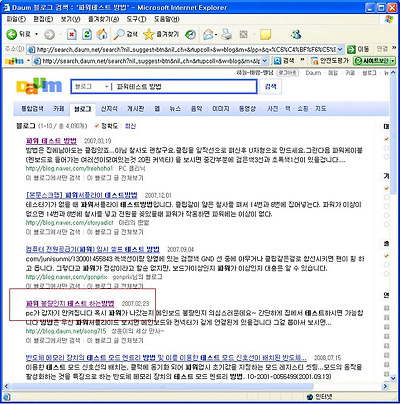Screen dimensions: 400x404
Task: Open the 도움말(H) menu
Action: (166, 19)
